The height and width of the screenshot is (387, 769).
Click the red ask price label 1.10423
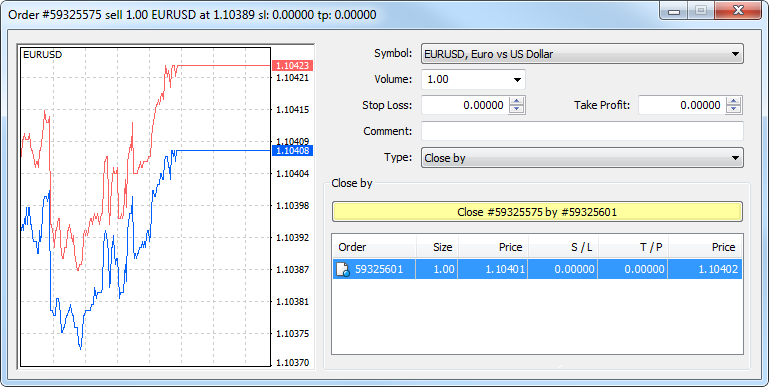[292, 66]
